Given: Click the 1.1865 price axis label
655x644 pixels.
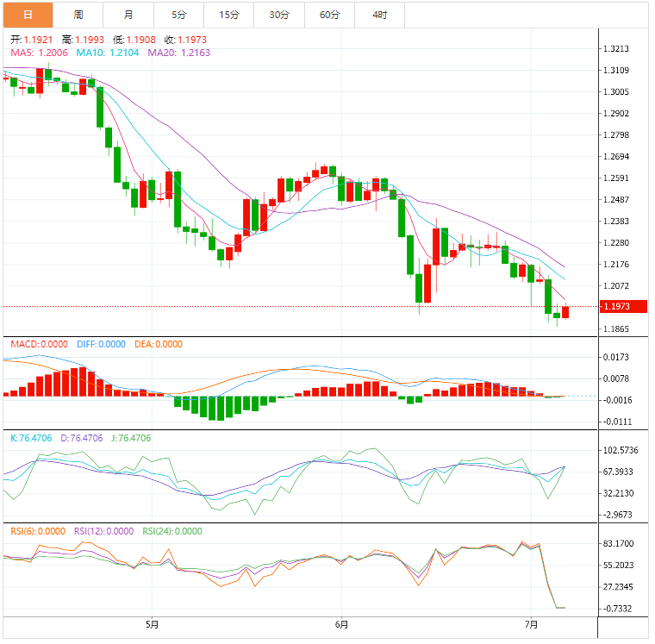Looking at the screenshot, I should [616, 328].
